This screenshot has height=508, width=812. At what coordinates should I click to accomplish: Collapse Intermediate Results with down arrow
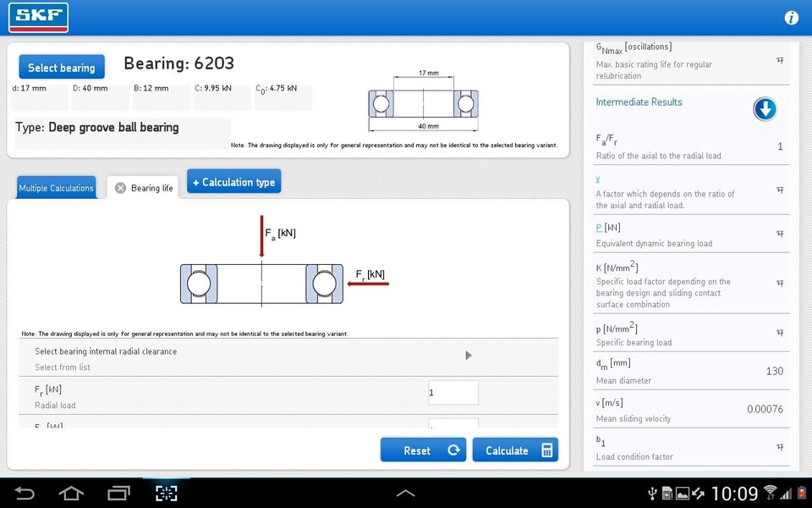pos(765,109)
